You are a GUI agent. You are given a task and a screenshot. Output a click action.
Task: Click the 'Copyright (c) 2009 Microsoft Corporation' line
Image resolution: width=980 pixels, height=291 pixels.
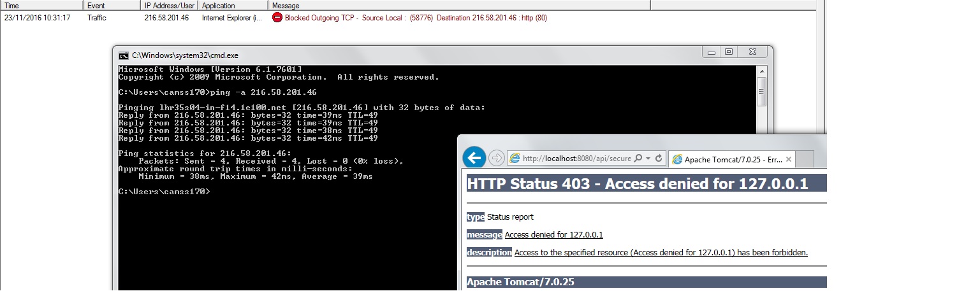[x=279, y=77]
